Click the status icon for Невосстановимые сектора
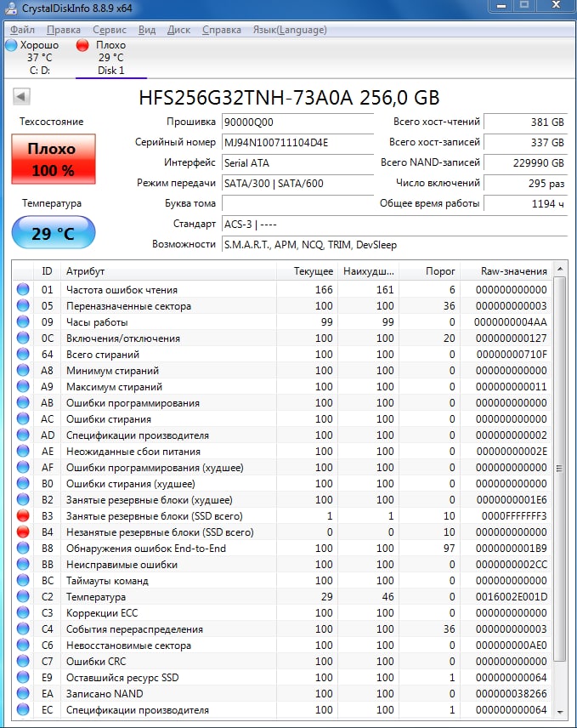This screenshot has width=577, height=728. click(x=23, y=646)
